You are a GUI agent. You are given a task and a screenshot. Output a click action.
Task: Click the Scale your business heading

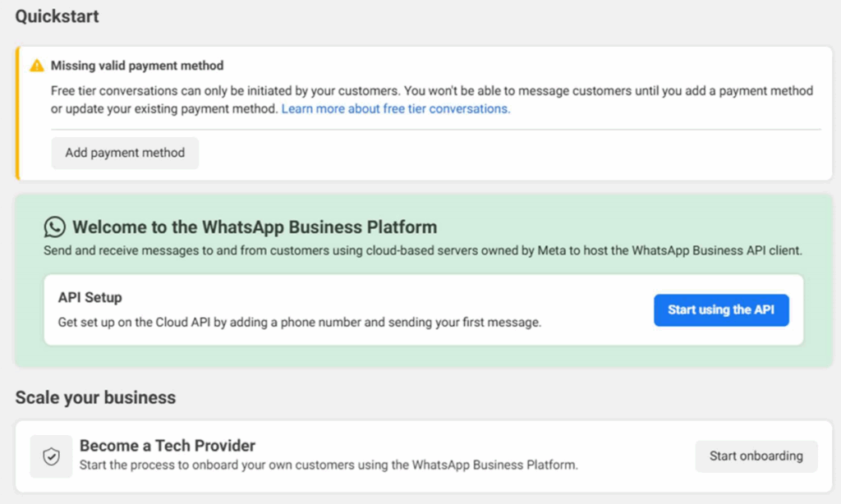[x=95, y=398]
